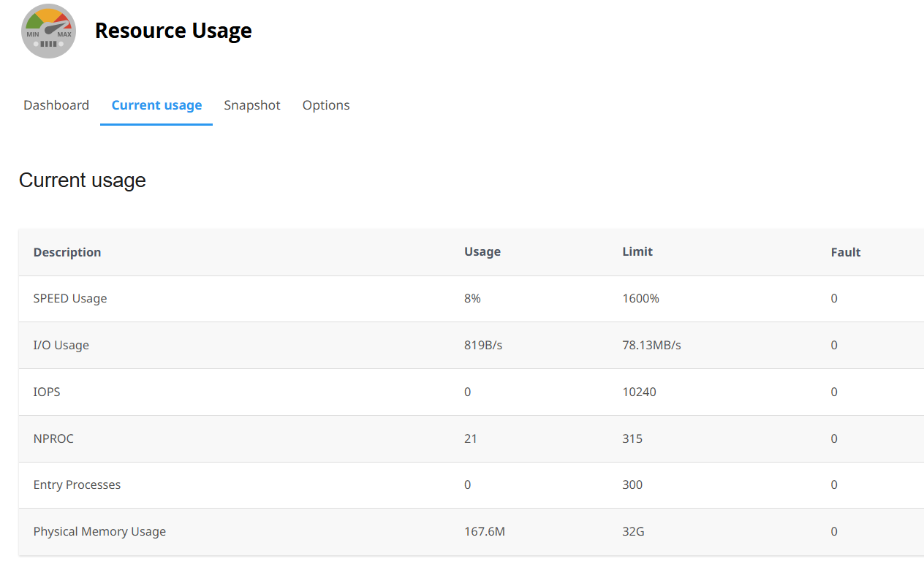The image size is (924, 578).
Task: Switch to the Snapshot tab
Action: click(252, 105)
